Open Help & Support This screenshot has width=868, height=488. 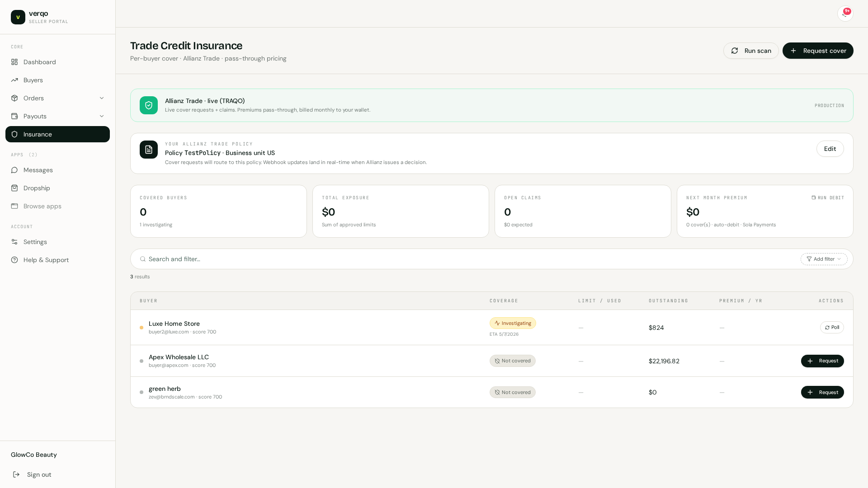tap(57, 260)
